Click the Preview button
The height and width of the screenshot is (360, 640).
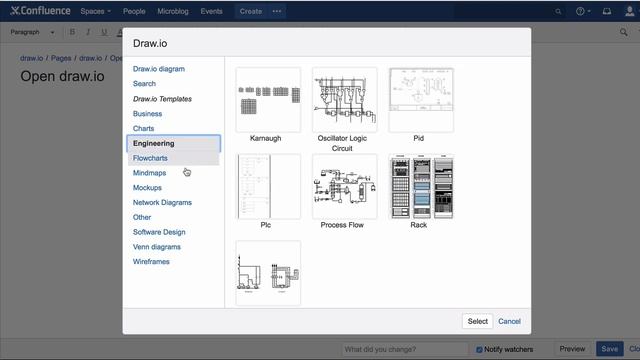click(x=572, y=349)
